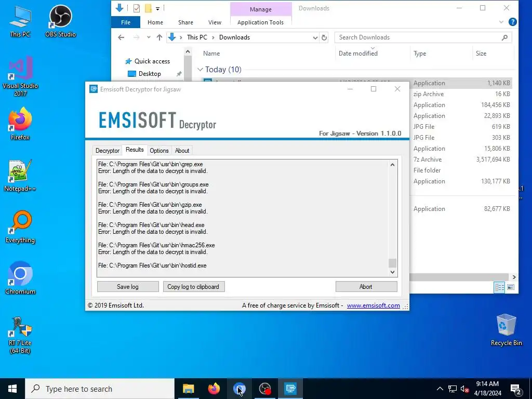Refresh the Downloads folder view
532x399 pixels.
(324, 37)
